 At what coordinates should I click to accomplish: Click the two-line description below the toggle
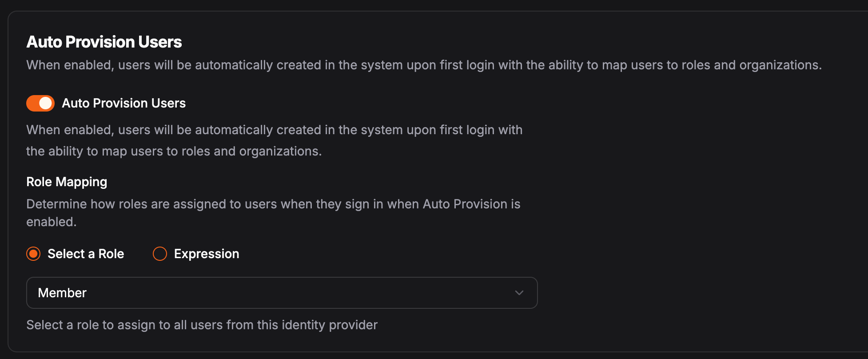tap(274, 140)
